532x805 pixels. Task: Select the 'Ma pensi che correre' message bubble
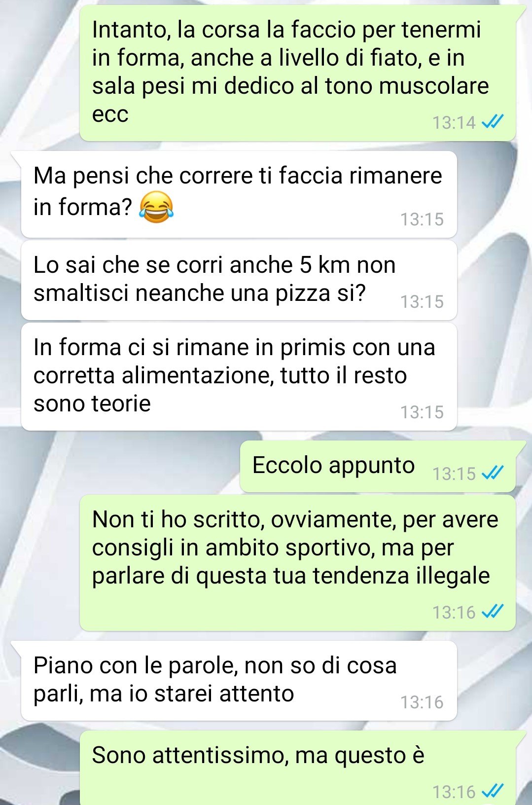[x=239, y=194]
